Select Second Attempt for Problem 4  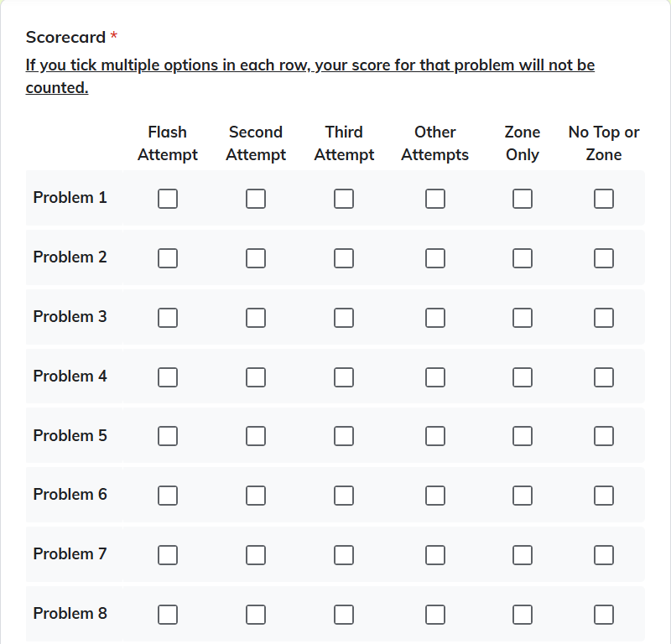256,377
